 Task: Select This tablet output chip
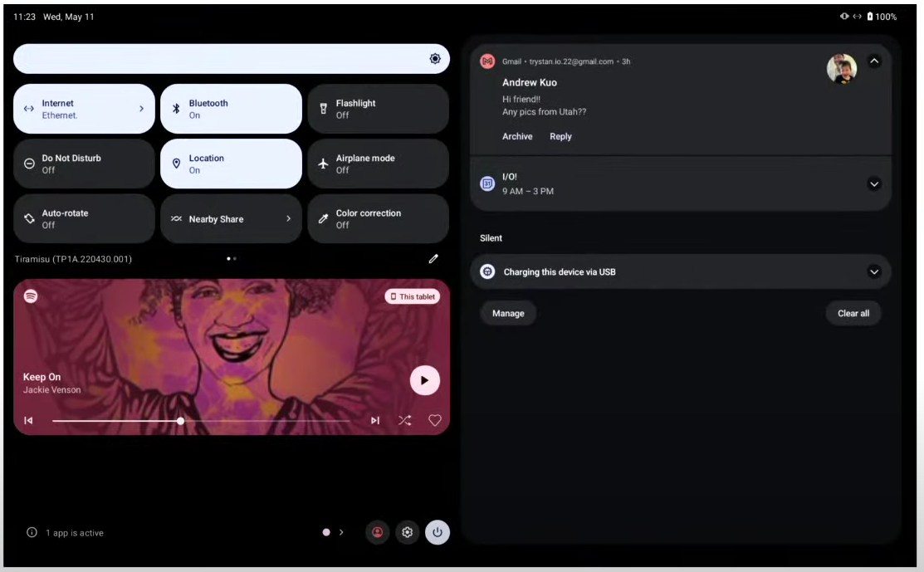click(413, 296)
